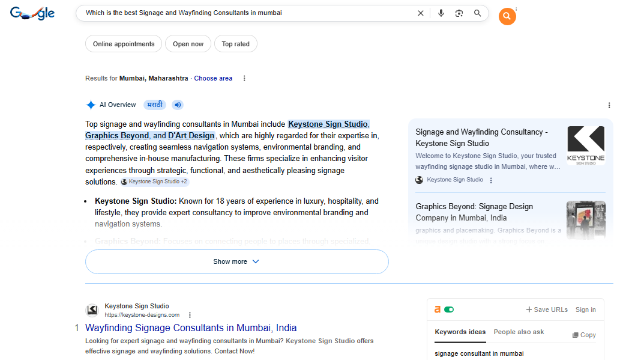Open more options next to Choose area
This screenshot has width=644, height=360.
(244, 78)
